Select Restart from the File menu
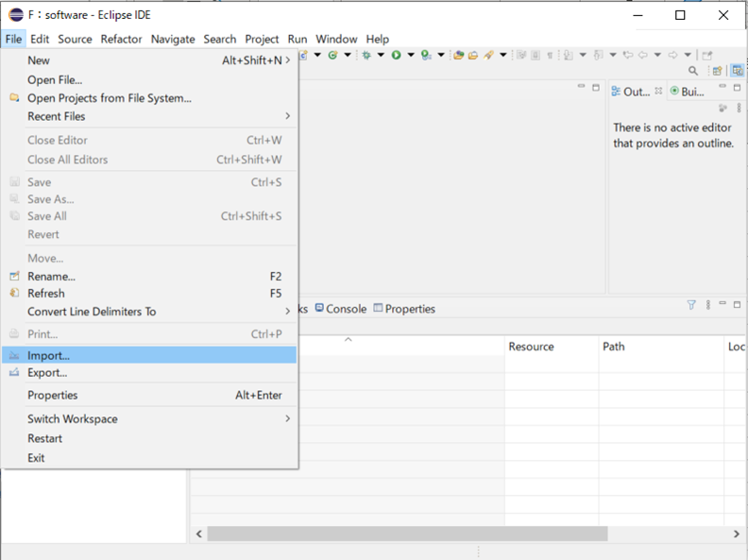 pyautogui.click(x=44, y=438)
